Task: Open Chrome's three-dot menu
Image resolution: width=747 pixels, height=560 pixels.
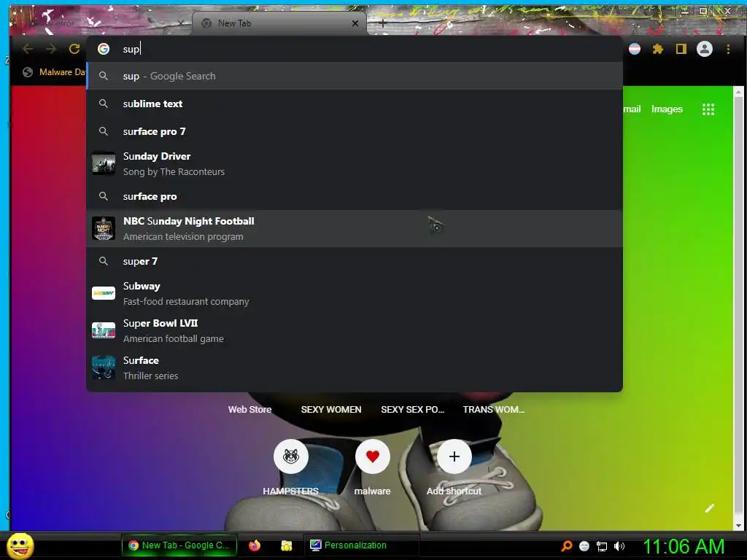Action: coord(728,49)
